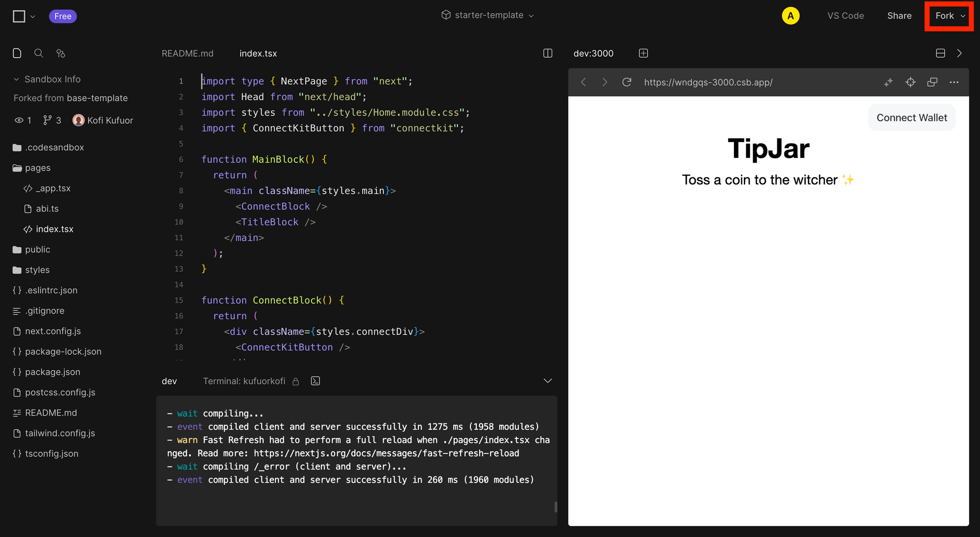Click the preview URL address field
980x537 pixels.
(708, 82)
